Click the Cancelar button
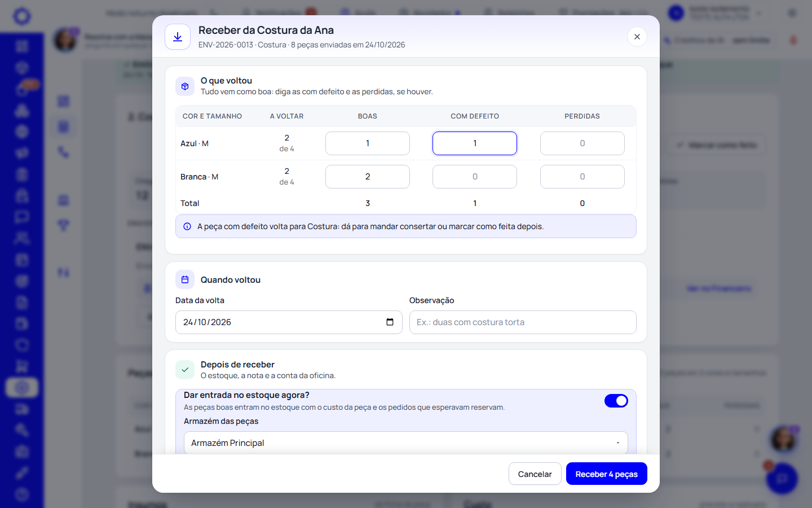Screen dimensions: 812x508 point(535,474)
